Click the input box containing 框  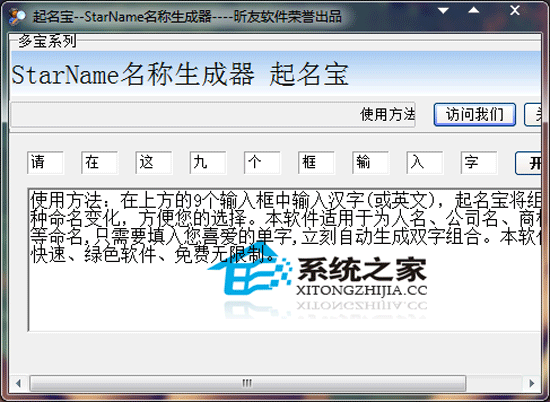(316, 162)
